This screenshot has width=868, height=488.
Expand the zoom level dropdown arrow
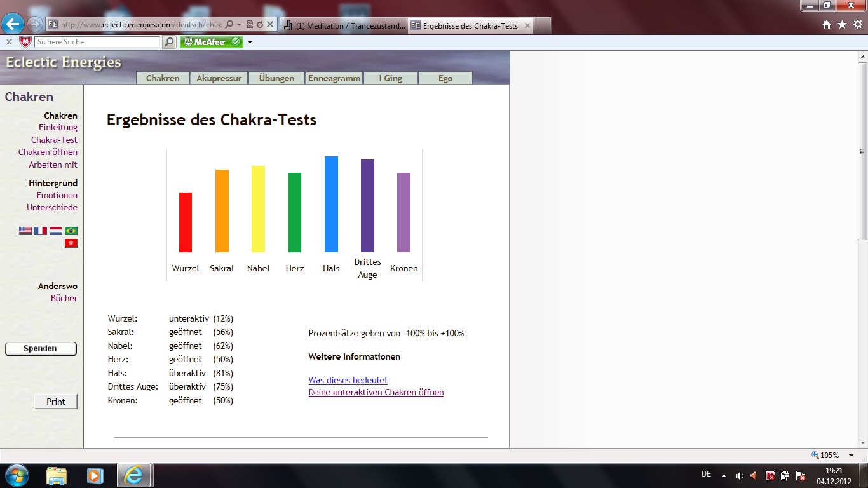tap(851, 456)
